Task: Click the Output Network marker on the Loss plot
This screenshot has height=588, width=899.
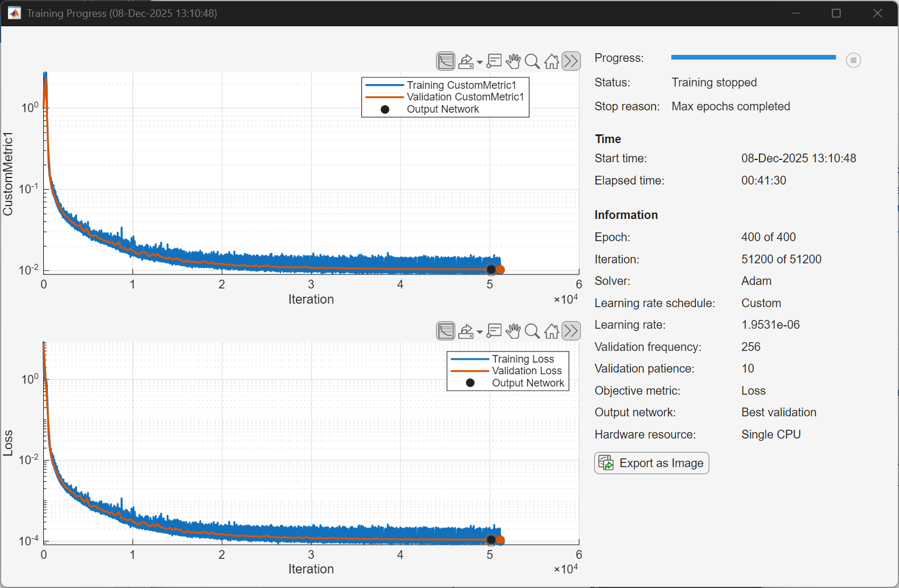Action: (491, 540)
